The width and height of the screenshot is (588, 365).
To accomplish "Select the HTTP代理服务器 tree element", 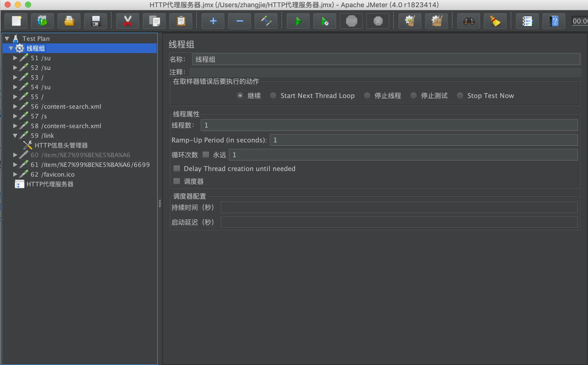I will 50,184.
